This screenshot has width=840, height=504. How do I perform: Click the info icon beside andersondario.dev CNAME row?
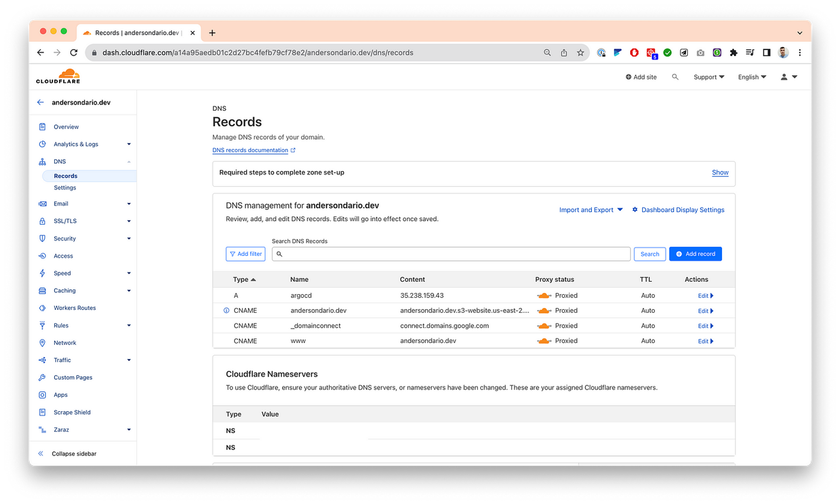pos(226,310)
